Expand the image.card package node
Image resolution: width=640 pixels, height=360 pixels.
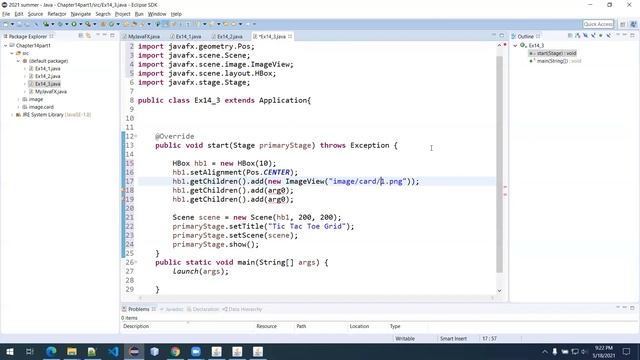coord(18,107)
